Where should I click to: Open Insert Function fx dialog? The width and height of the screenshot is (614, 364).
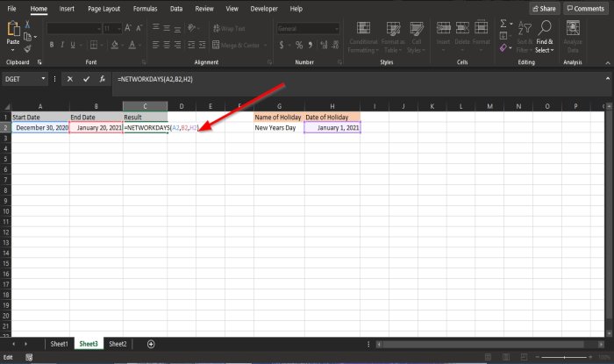pyautogui.click(x=102, y=79)
